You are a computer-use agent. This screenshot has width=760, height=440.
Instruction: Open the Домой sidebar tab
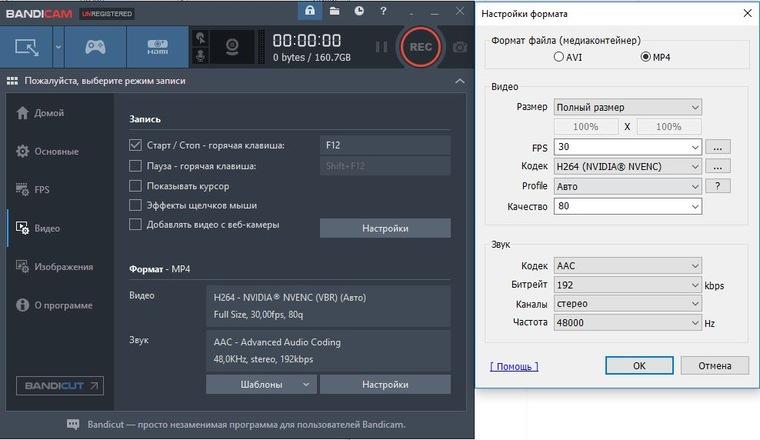point(48,113)
